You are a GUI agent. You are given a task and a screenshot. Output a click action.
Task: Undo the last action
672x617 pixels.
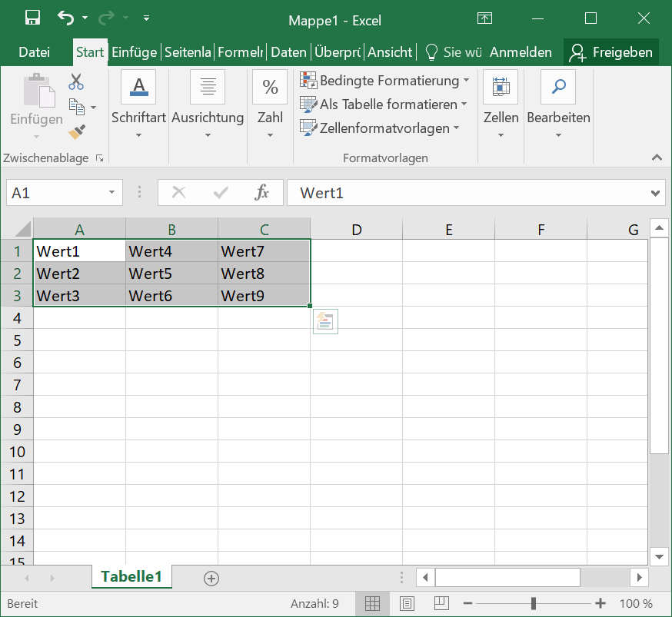65,18
